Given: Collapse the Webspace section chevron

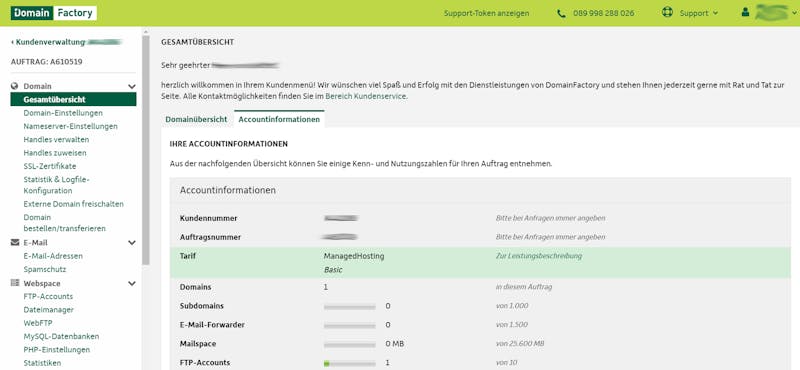Looking at the screenshot, I should click(132, 284).
